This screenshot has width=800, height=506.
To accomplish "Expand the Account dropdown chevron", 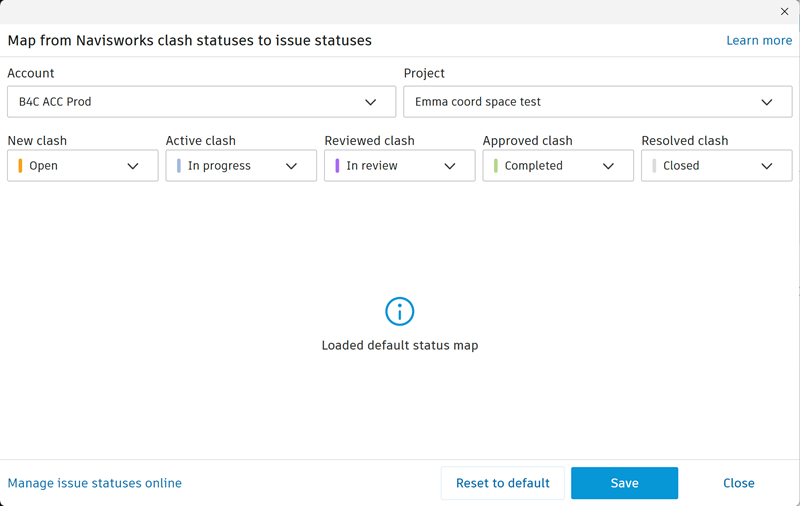I will (371, 102).
